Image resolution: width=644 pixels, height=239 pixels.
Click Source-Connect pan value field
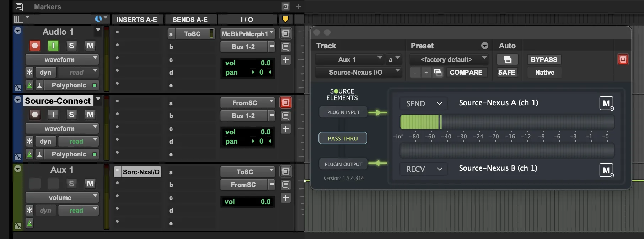click(247, 141)
